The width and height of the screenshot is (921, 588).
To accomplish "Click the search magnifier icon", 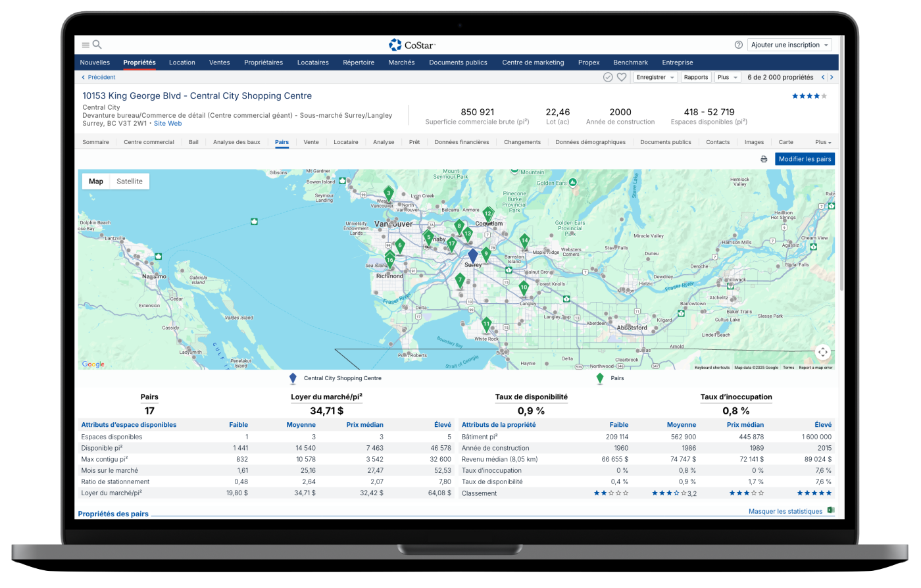I will 97,45.
